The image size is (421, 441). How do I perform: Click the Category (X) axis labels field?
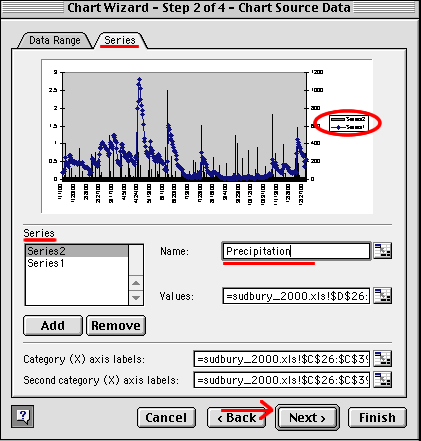[282, 359]
